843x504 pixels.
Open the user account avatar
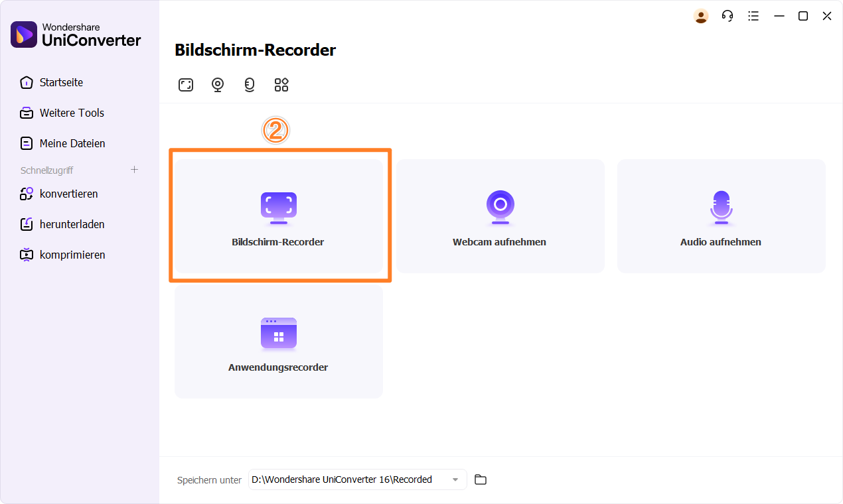pyautogui.click(x=701, y=16)
